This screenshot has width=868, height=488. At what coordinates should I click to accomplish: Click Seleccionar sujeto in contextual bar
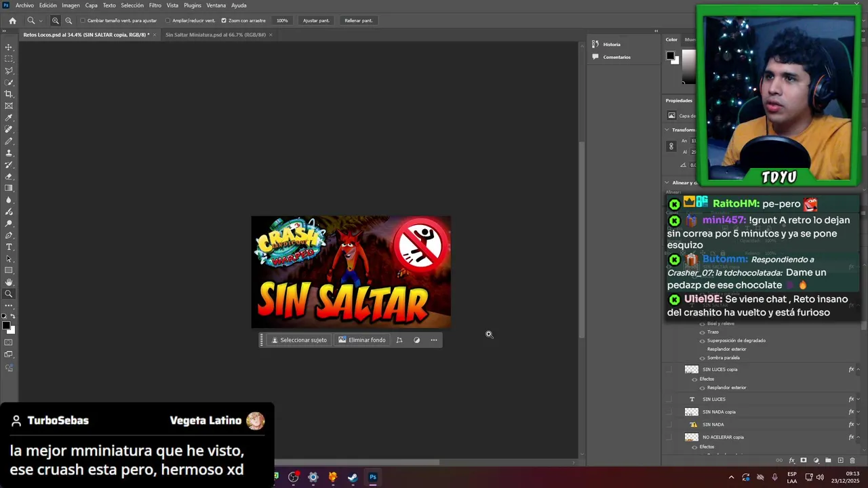(x=299, y=340)
